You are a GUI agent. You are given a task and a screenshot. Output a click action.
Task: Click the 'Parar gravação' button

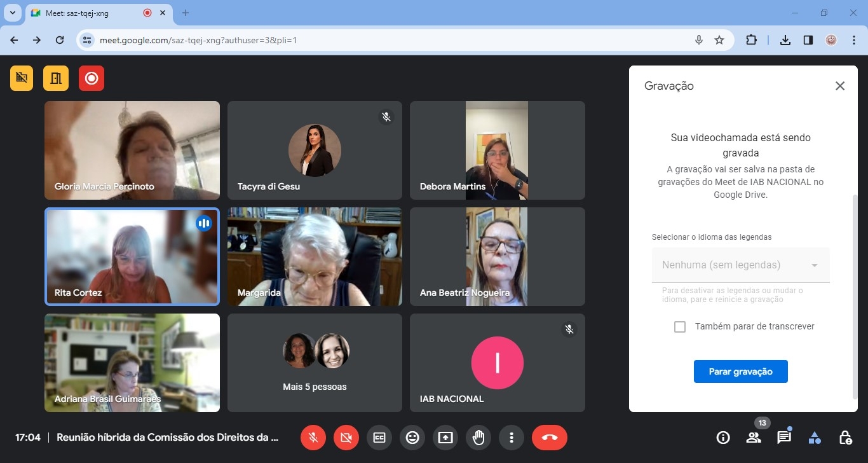(x=740, y=371)
